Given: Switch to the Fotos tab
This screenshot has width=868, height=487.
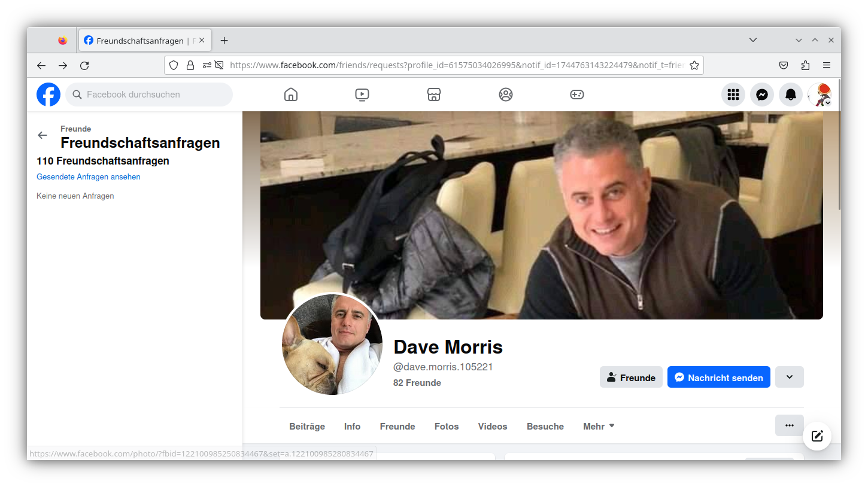Looking at the screenshot, I should point(446,426).
